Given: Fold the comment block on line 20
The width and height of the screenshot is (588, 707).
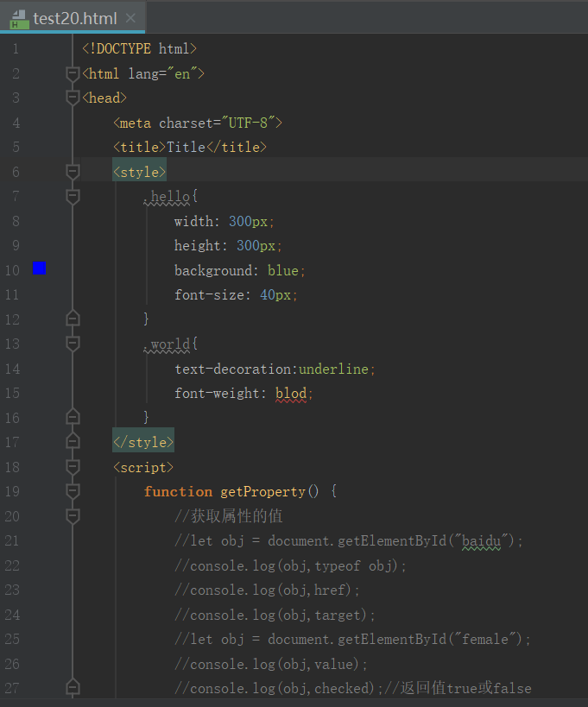Looking at the screenshot, I should tap(73, 516).
